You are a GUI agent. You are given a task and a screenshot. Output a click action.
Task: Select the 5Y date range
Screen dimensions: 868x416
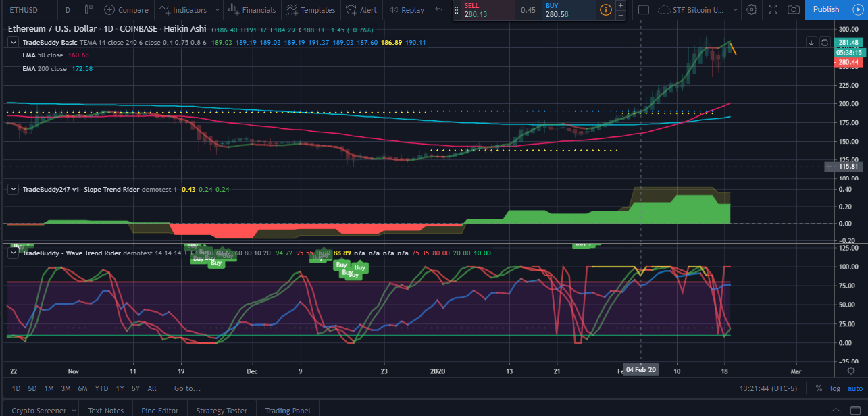pos(136,388)
